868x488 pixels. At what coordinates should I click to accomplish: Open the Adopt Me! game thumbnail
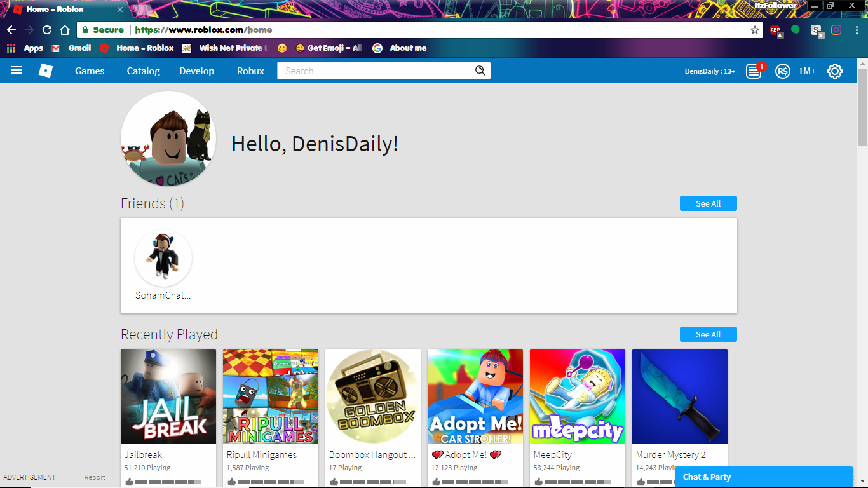click(x=475, y=396)
